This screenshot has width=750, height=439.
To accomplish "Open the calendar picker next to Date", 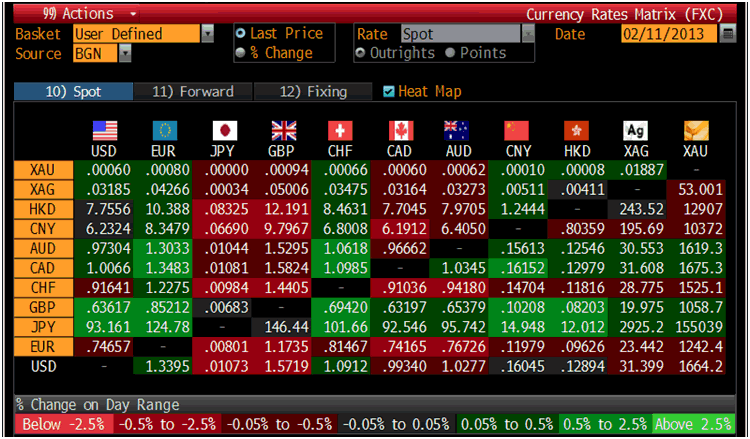I will click(x=728, y=33).
